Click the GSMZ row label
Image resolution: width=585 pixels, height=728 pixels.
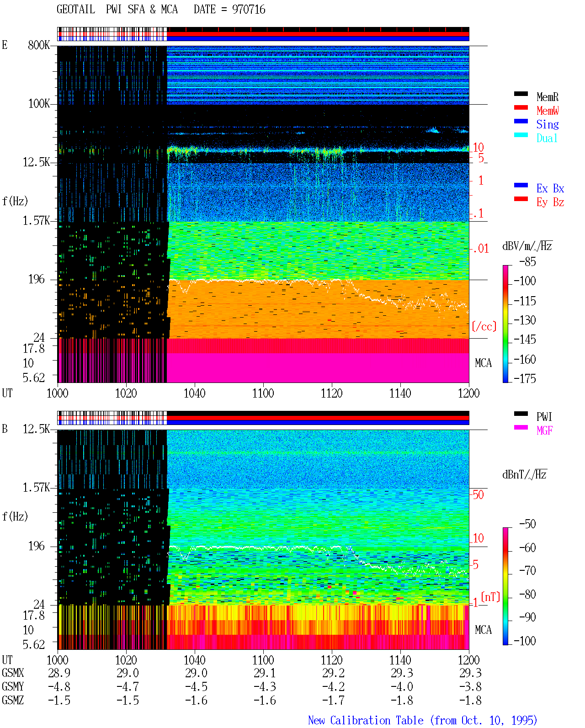tap(13, 700)
